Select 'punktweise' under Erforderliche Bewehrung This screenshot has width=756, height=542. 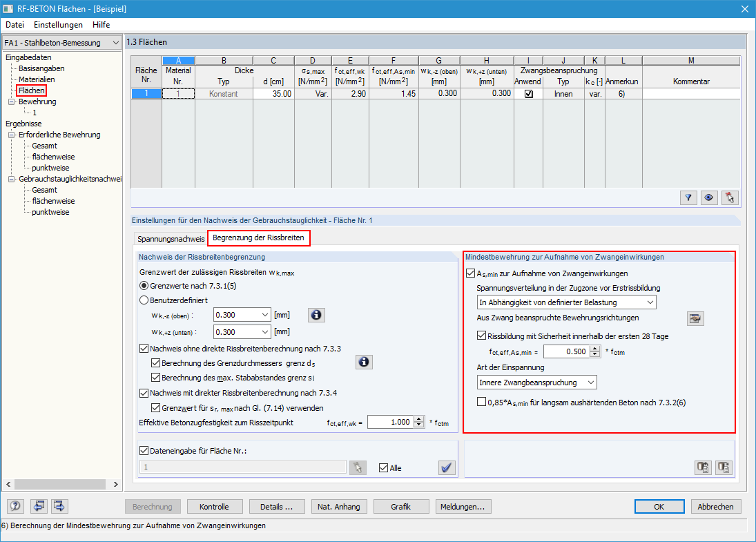(50, 168)
